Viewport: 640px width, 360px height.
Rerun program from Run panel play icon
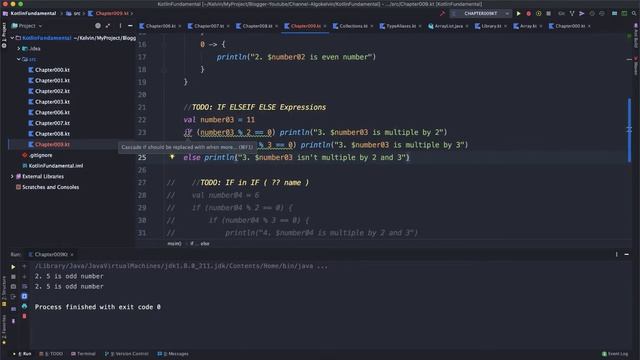coord(13,267)
